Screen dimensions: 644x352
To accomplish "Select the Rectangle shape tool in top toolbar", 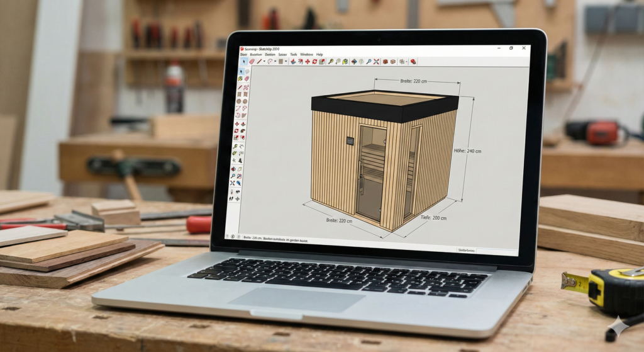I will click(x=280, y=62).
